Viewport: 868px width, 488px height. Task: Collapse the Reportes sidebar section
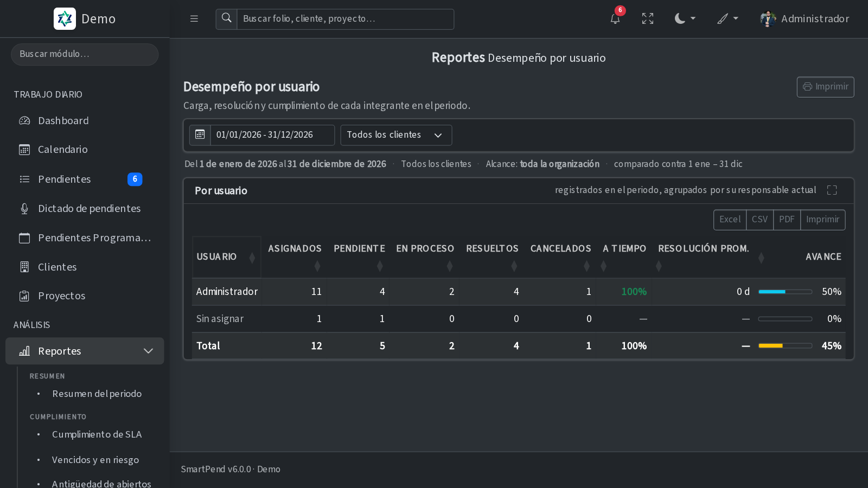pos(85,351)
